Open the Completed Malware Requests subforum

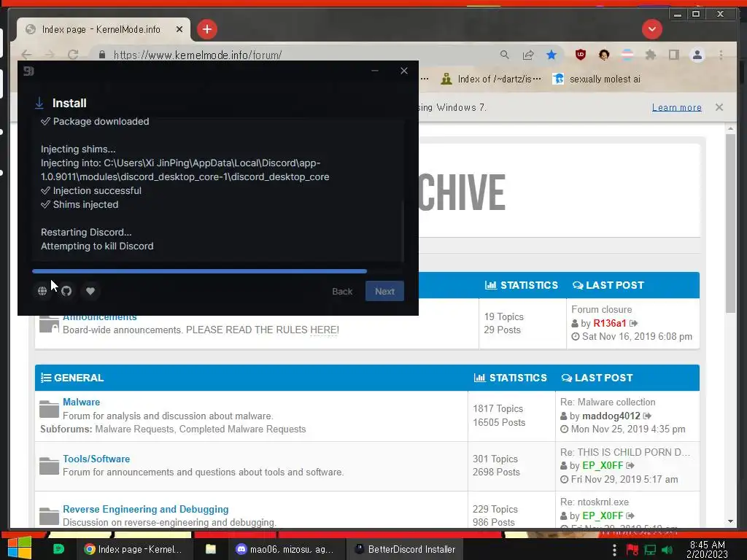pos(242,429)
